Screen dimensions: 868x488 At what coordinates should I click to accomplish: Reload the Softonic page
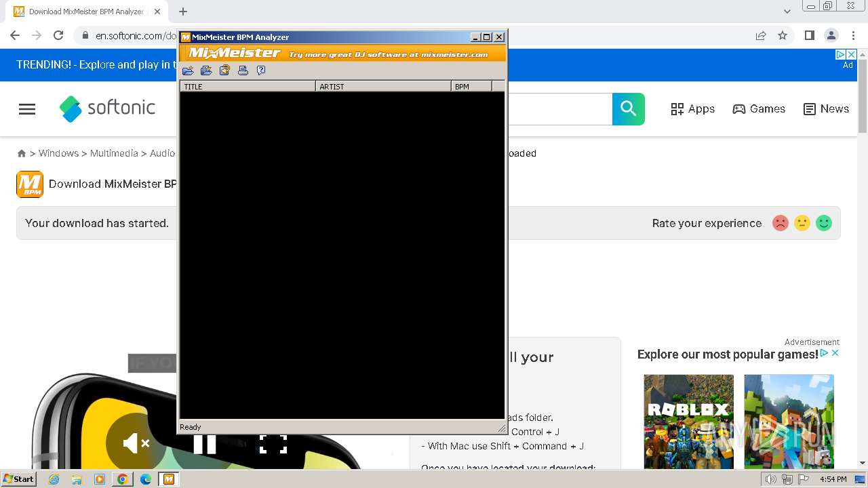(x=58, y=35)
